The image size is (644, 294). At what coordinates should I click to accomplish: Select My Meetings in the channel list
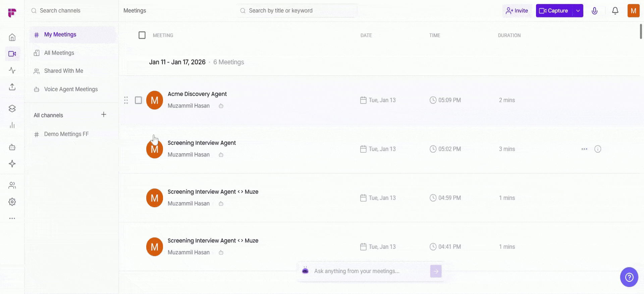click(x=73, y=34)
